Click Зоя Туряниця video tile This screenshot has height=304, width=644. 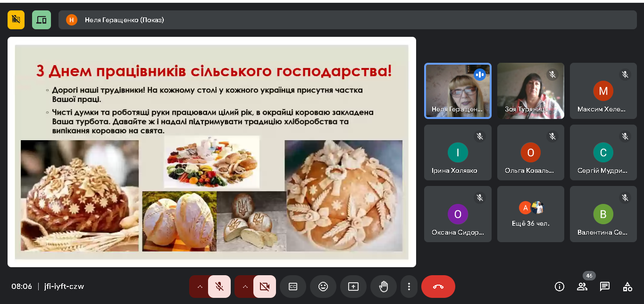coord(530,91)
